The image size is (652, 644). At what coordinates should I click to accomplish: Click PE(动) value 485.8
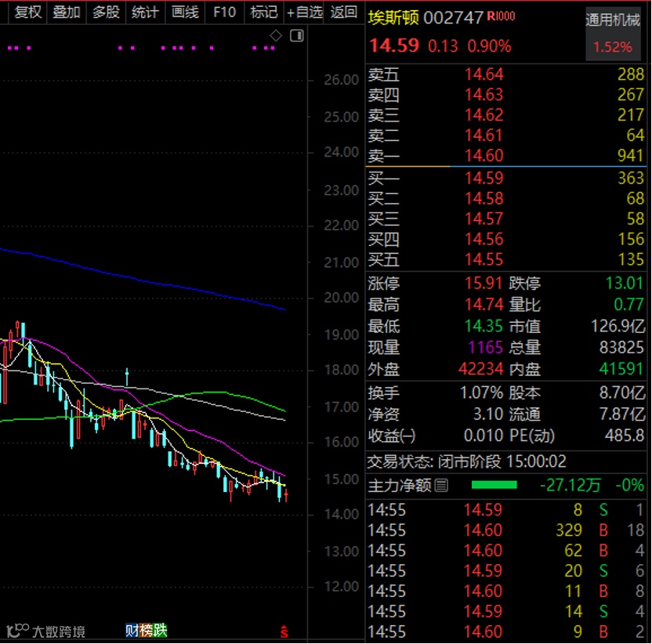pos(625,436)
